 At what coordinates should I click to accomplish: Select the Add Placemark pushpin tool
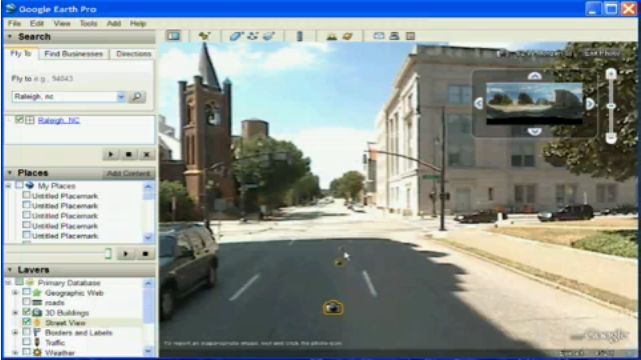204,36
